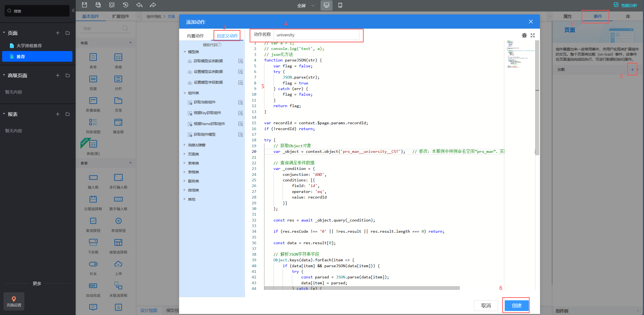Switch to 内置动作 tab

pos(195,36)
